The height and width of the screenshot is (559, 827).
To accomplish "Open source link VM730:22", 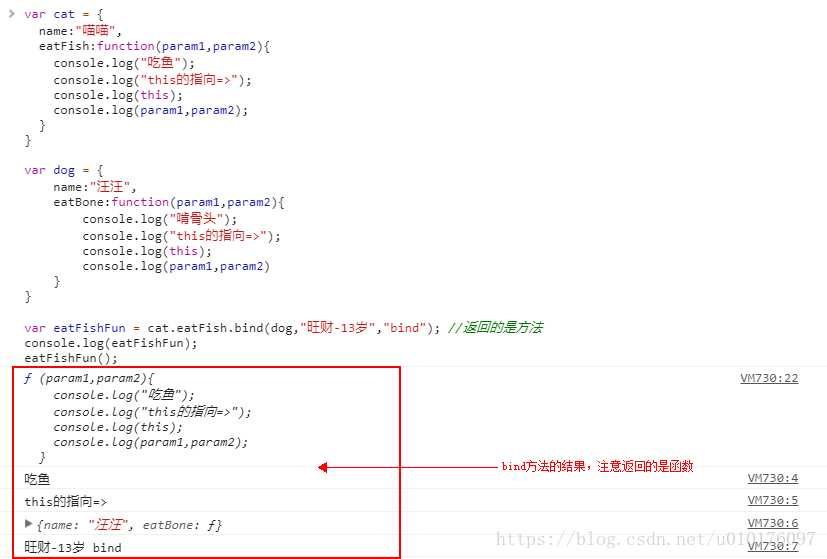I will [x=769, y=378].
